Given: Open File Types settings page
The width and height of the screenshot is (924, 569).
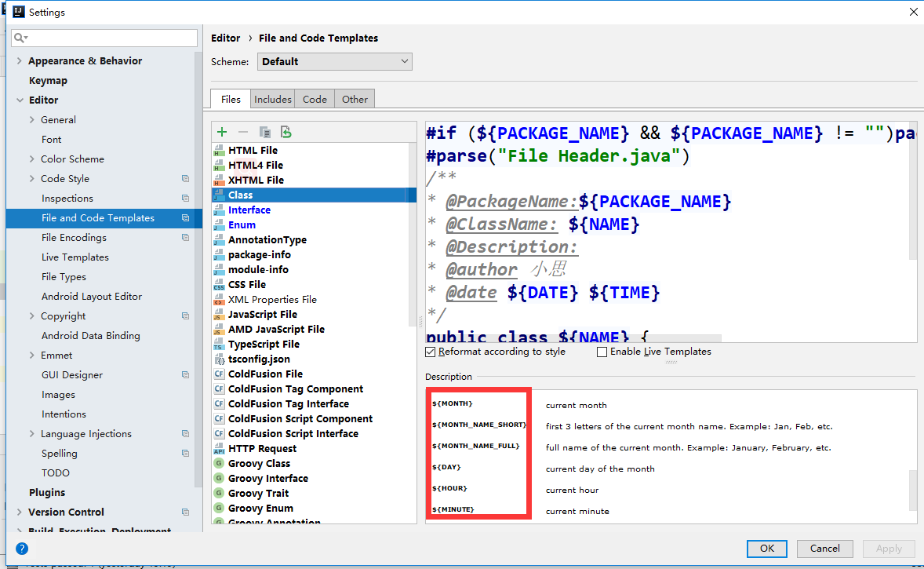Looking at the screenshot, I should click(64, 277).
